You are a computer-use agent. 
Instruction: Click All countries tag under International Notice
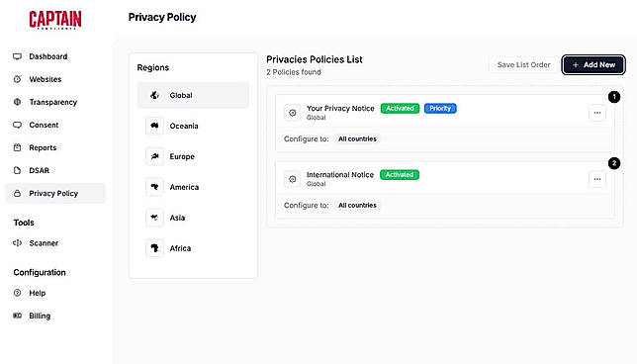pos(357,205)
